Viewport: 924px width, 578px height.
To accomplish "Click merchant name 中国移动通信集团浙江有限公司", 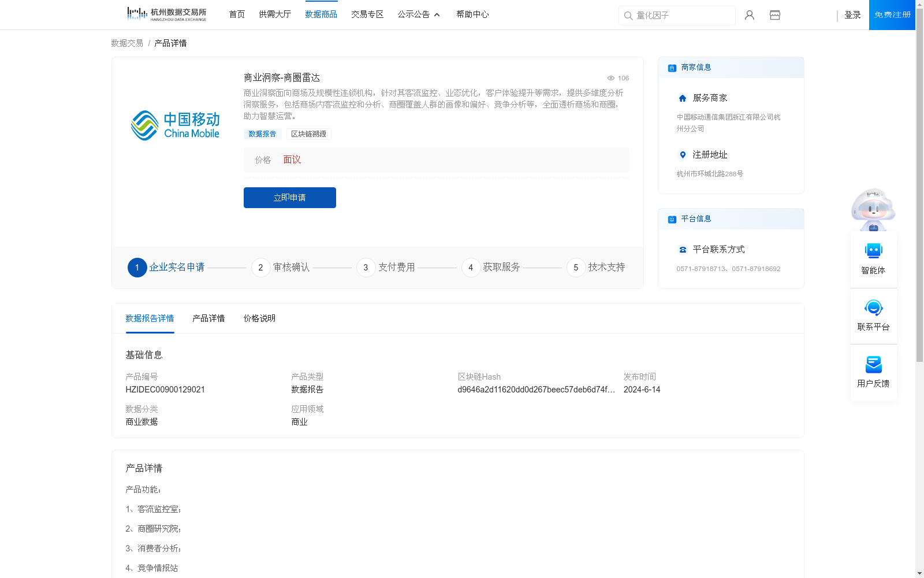I will point(728,123).
